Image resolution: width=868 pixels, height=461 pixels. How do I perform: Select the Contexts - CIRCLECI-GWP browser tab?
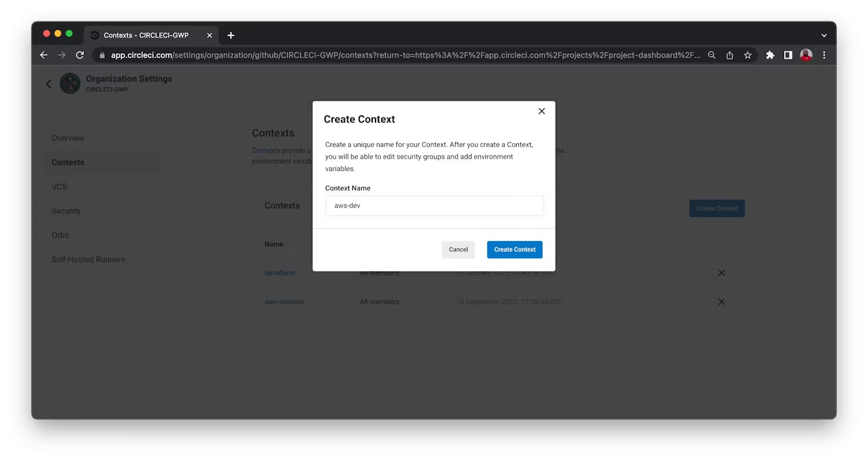click(146, 35)
